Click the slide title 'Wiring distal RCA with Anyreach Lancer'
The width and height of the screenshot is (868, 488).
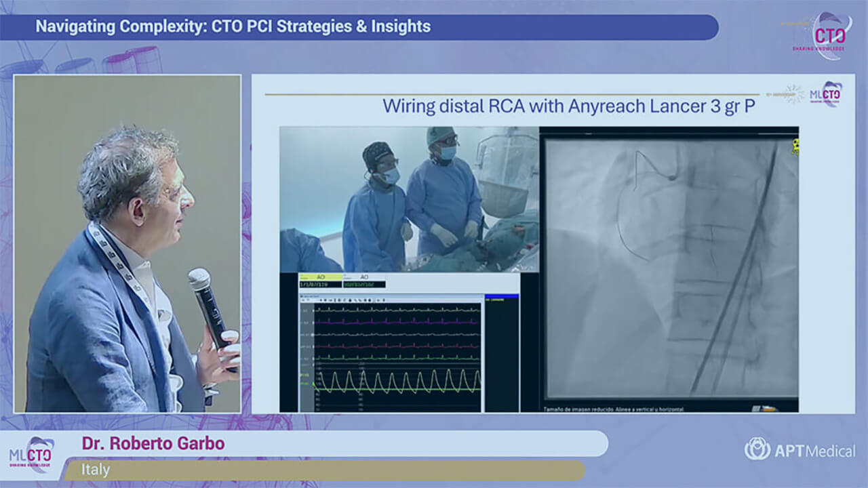pos(568,106)
